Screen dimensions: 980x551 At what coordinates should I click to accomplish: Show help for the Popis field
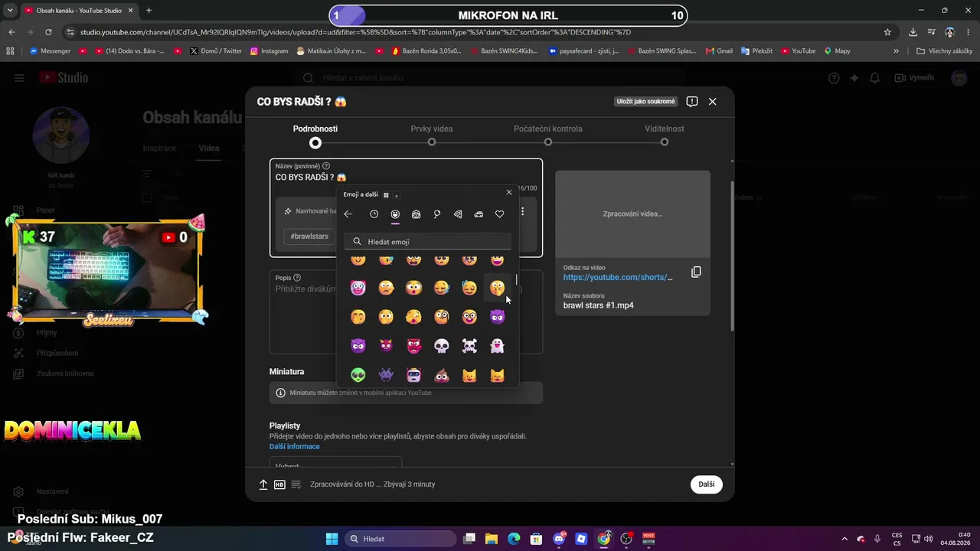[297, 278]
